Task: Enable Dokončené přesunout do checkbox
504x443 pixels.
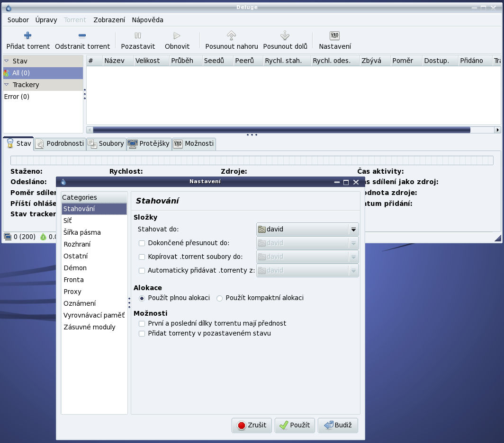Action: point(142,243)
